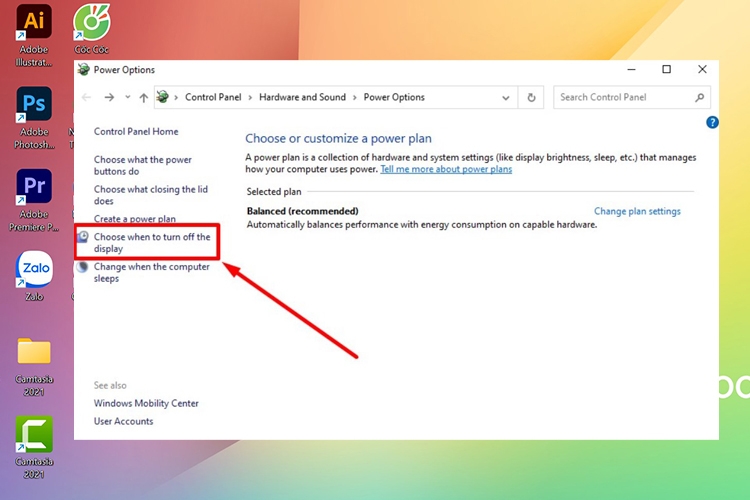Expand chevron before Control Panel breadcrumb
Image resolution: width=750 pixels, height=500 pixels.
[176, 98]
